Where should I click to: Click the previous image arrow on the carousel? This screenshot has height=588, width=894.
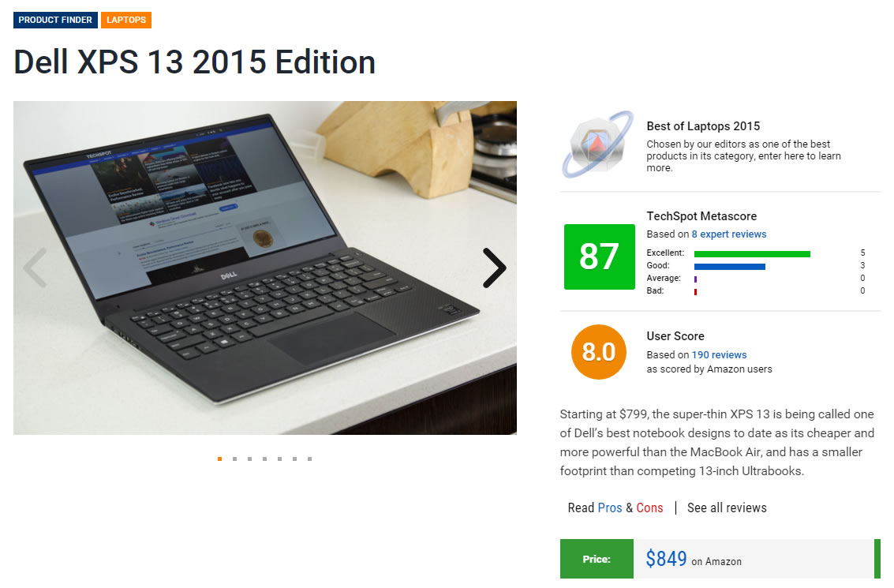36,268
